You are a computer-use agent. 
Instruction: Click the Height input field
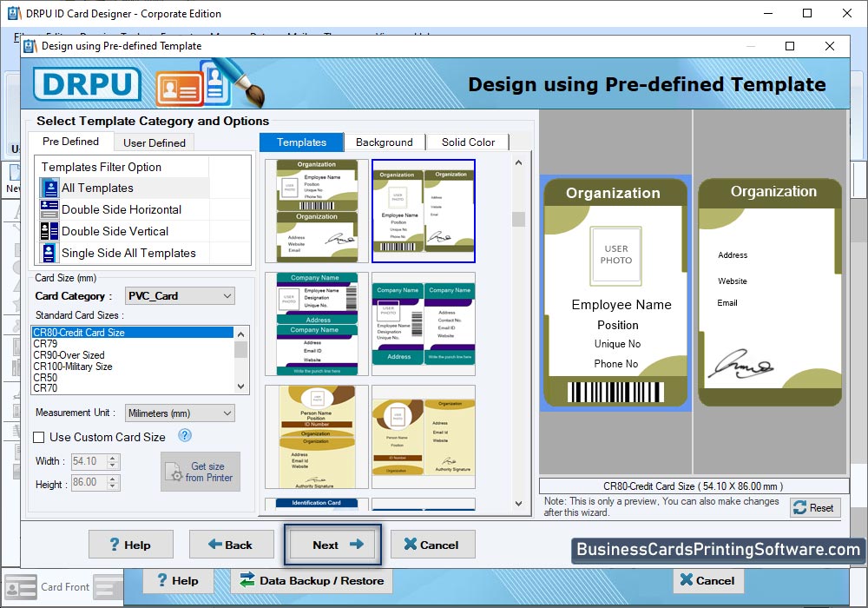coord(89,482)
